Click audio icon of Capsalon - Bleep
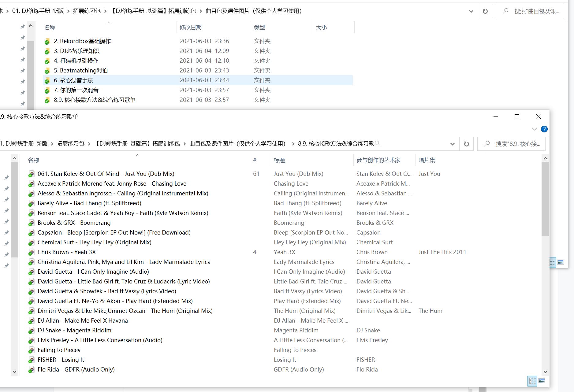This screenshot has height=392, width=574. tap(31, 233)
